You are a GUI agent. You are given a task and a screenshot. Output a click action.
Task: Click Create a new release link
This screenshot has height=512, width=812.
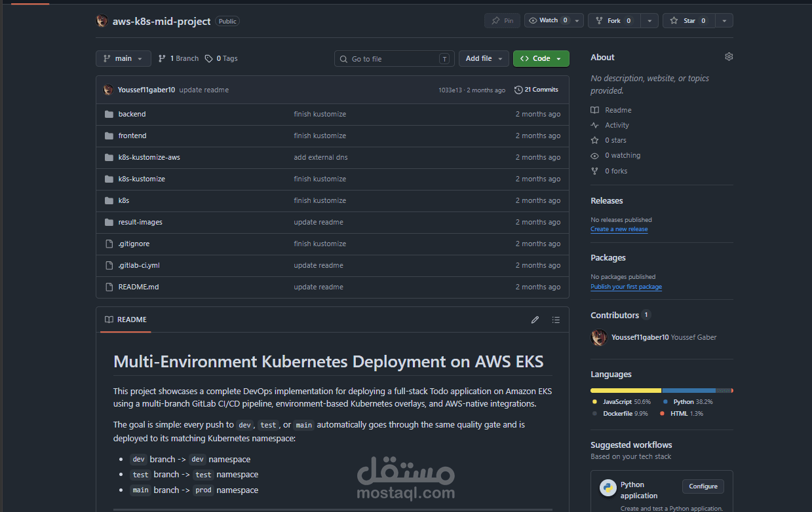[619, 229]
